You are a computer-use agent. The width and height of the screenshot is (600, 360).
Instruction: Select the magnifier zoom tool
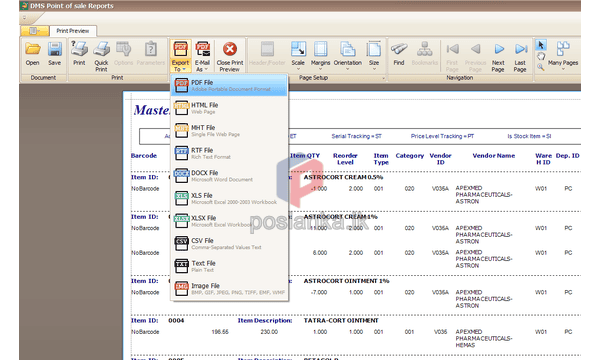[540, 67]
